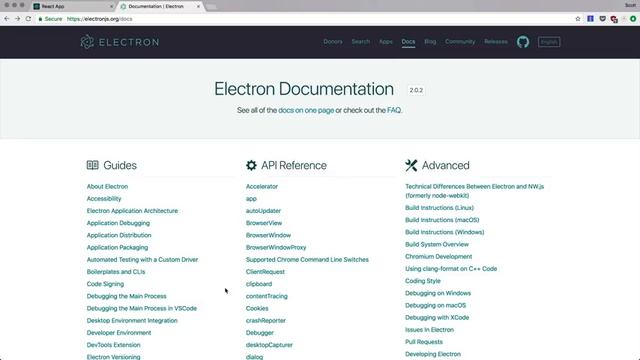The image size is (640, 360).
Task: Open the Pull Requests page
Action: [x=424, y=342]
